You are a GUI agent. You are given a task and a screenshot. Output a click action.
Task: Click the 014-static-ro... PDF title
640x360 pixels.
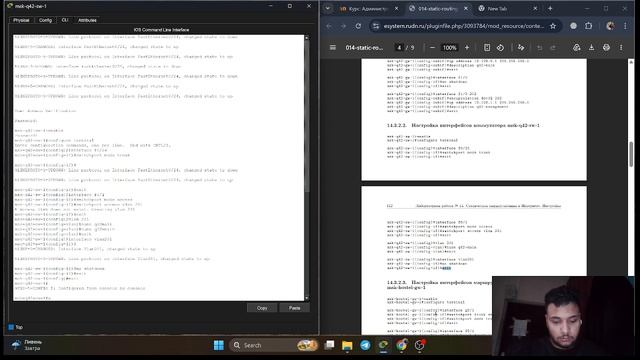click(x=364, y=48)
